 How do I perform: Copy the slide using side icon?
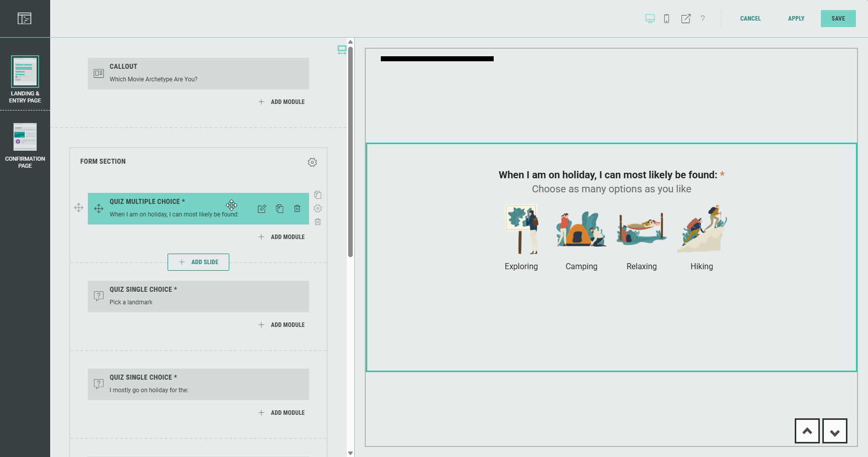[318, 195]
